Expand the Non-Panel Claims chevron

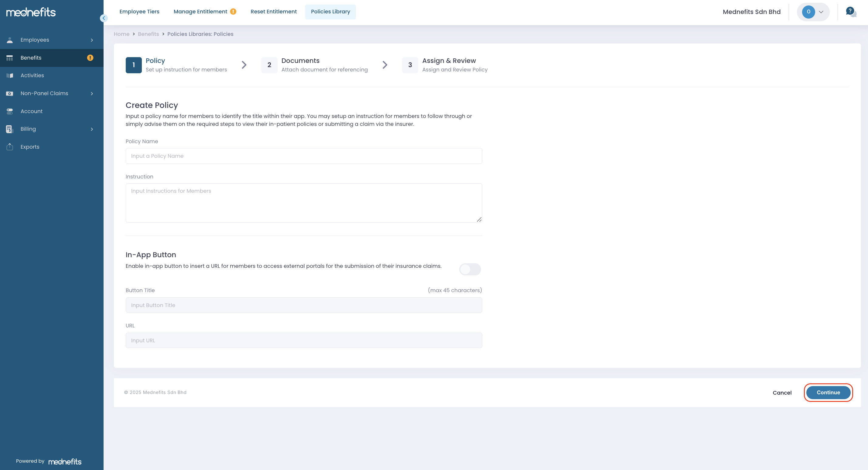tap(92, 93)
